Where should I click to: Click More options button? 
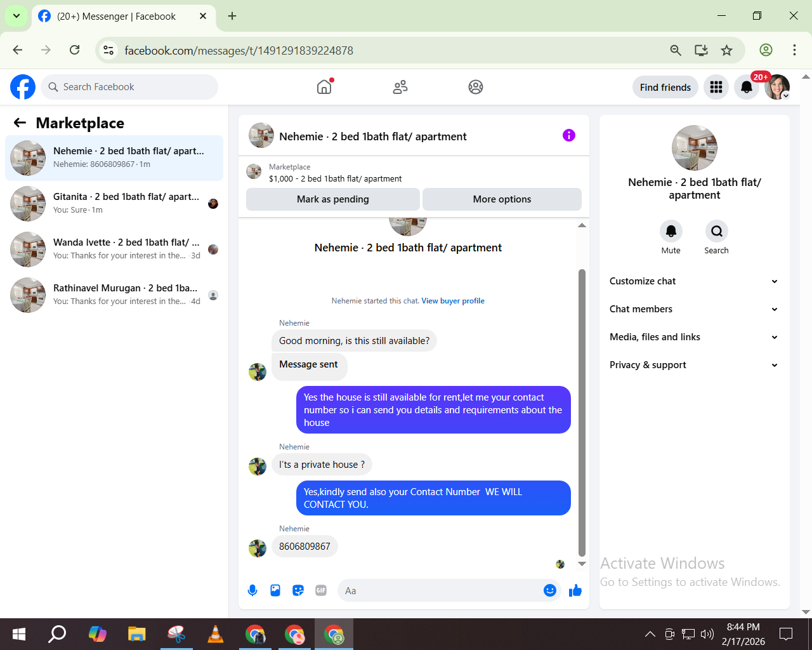pyautogui.click(x=502, y=199)
